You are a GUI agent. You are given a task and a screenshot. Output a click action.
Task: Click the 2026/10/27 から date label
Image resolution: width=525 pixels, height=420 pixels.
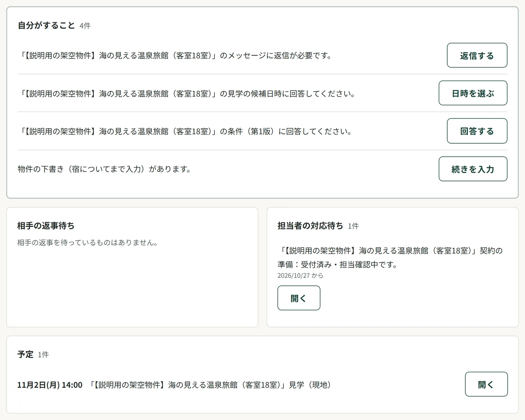(300, 276)
